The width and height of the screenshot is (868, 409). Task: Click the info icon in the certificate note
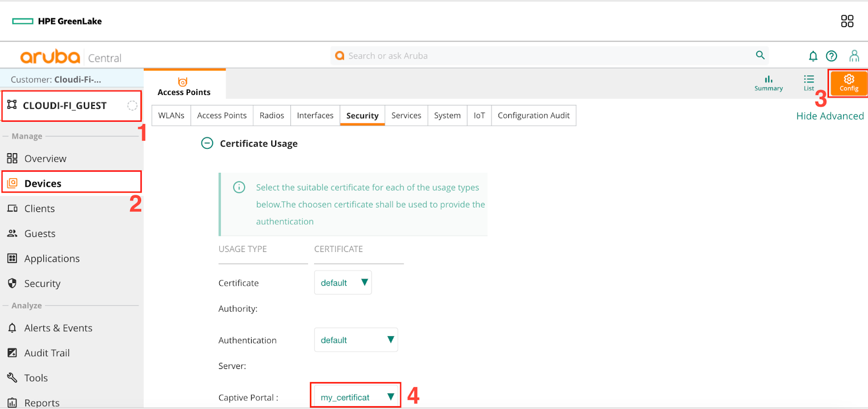239,187
